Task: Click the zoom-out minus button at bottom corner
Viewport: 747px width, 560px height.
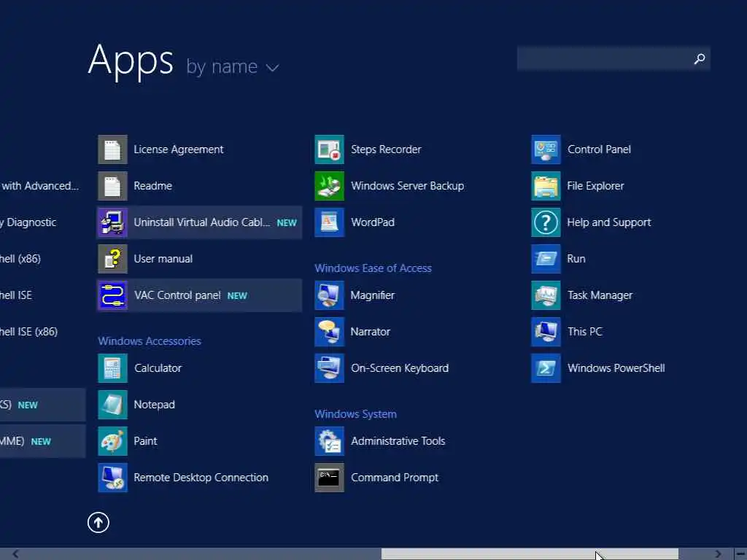Action: [741, 554]
